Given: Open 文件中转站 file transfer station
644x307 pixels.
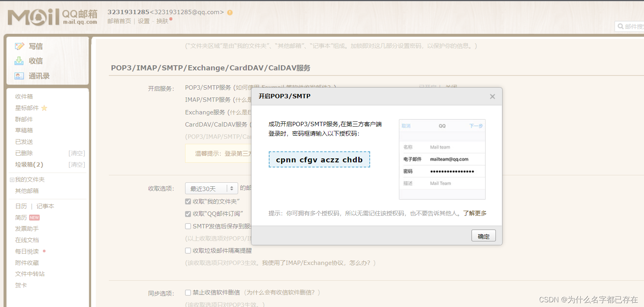Looking at the screenshot, I should 30,274.
